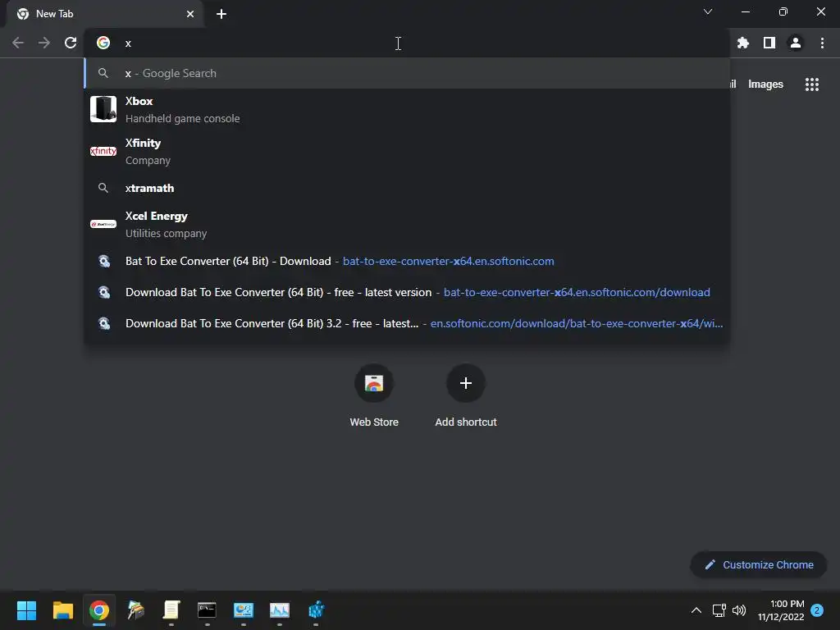840x630 pixels.
Task: Open 'Download Bat To Exe Converter - free - latest version' suggestion
Action: [407, 292]
